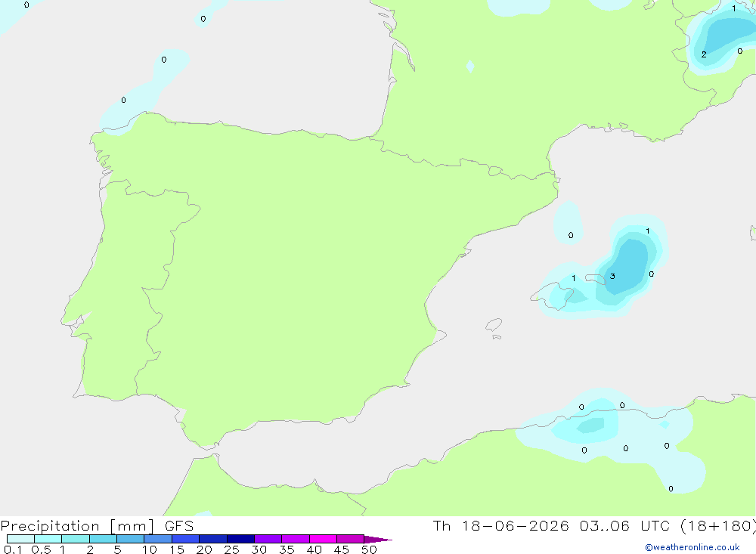Screen dimensions: 756x554
Task: Select the 5–10 mm legend swatch
Action: coord(131,539)
